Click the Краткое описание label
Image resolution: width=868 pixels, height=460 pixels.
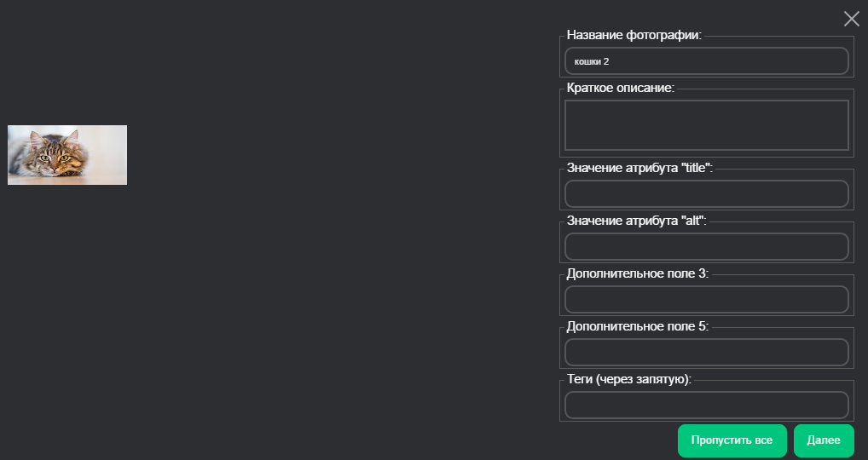620,89
